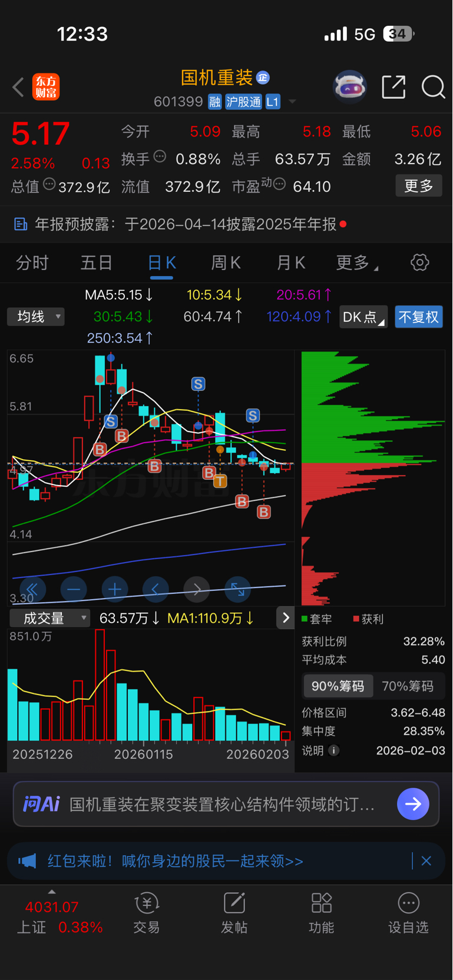The height and width of the screenshot is (980, 453).
Task: Toggle the 不复权 adjustment button
Action: pos(419,317)
